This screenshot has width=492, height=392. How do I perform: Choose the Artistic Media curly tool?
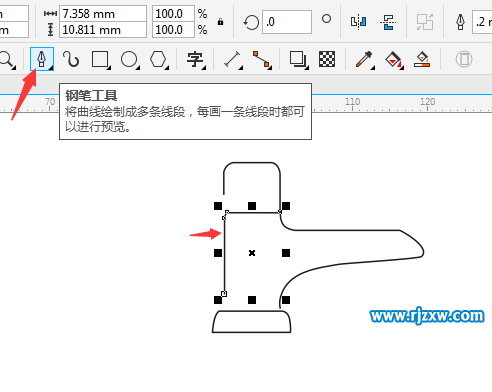tap(71, 59)
